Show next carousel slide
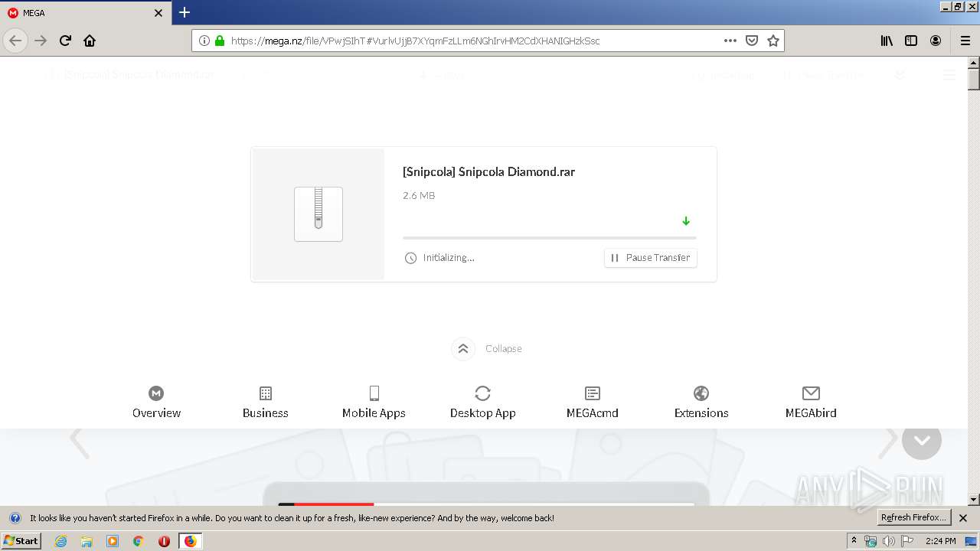 click(x=888, y=442)
